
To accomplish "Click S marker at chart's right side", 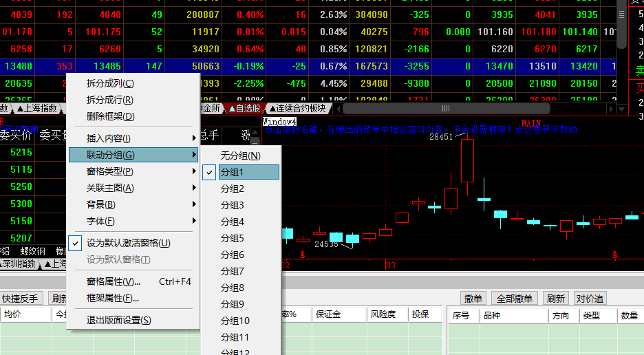I will click(615, 255).
